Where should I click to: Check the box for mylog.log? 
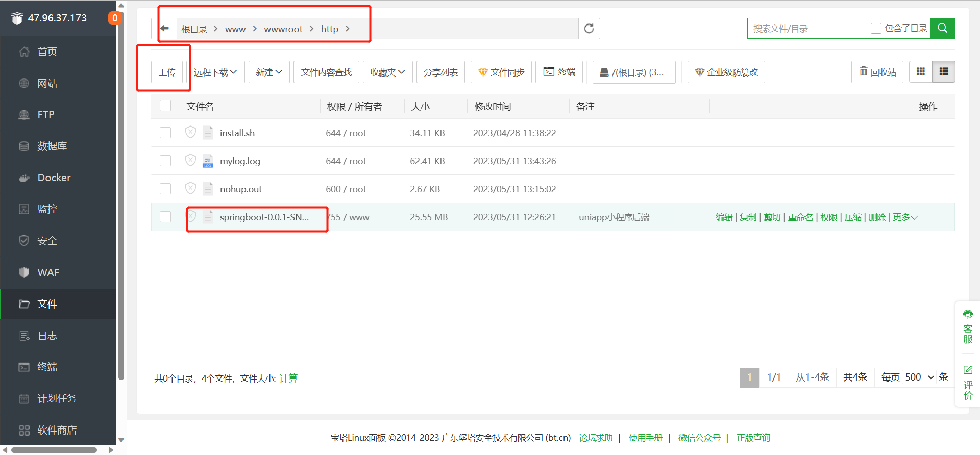point(165,161)
